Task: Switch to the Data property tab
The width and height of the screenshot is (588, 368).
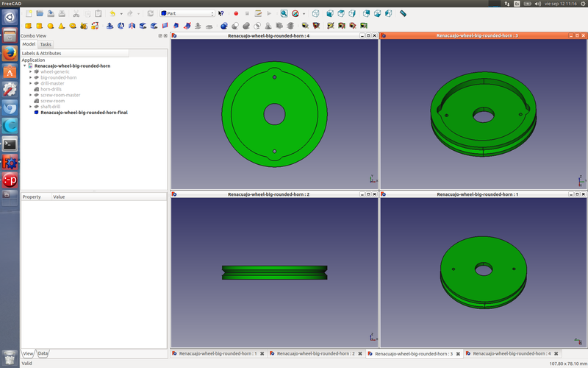Action: [x=43, y=353]
